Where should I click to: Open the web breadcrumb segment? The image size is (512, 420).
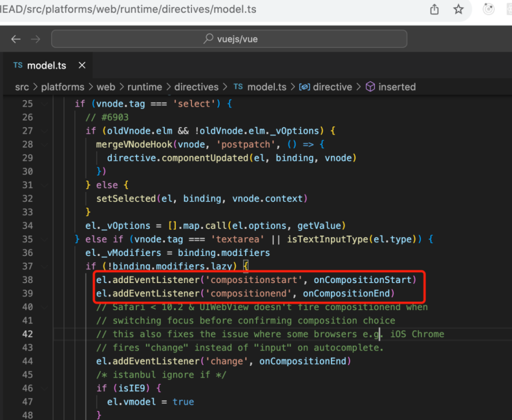106,87
